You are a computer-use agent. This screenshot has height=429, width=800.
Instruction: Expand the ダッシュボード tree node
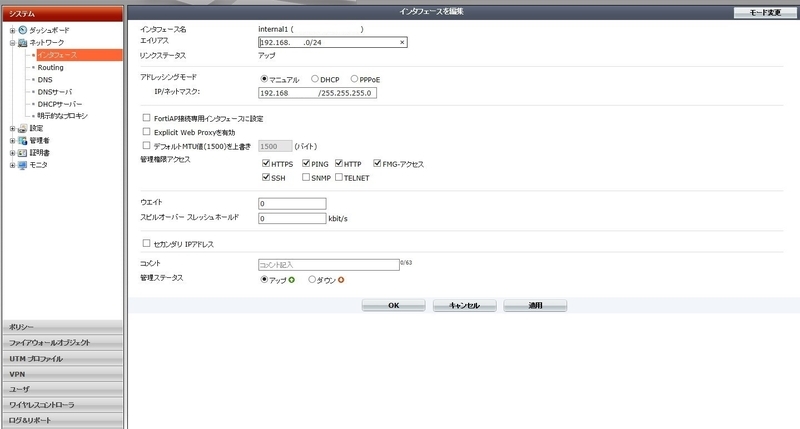point(13,31)
